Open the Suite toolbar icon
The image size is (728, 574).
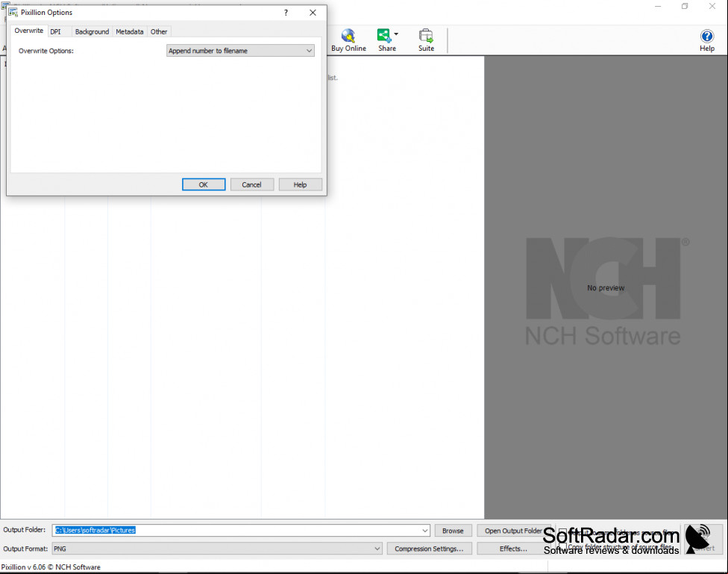[426, 40]
